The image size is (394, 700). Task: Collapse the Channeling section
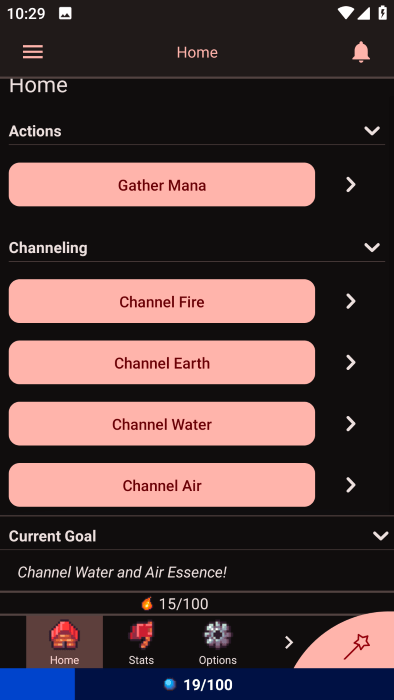[372, 247]
